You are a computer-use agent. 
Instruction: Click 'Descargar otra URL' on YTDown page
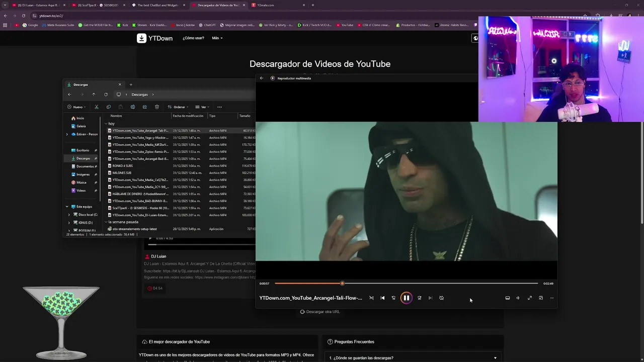pyautogui.click(x=320, y=312)
